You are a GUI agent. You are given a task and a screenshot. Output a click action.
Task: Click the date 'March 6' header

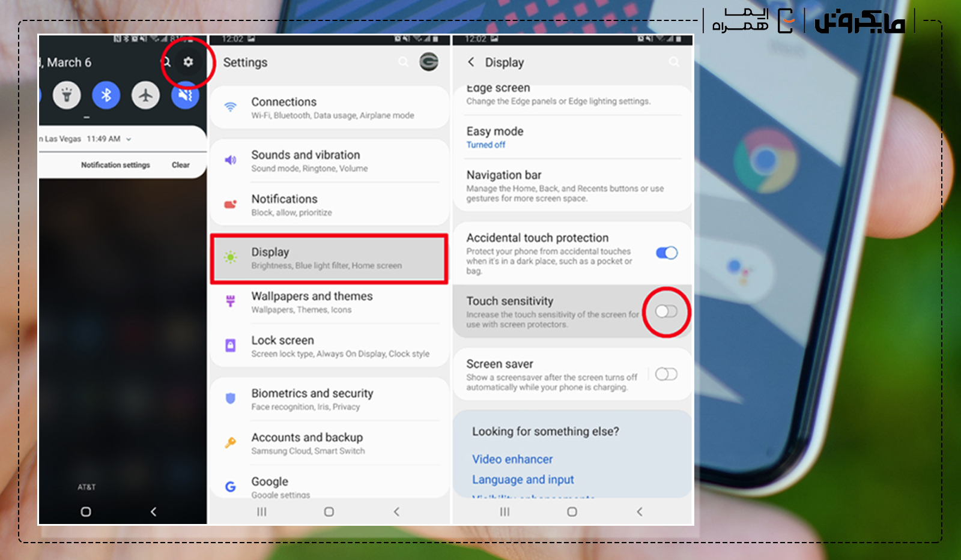click(68, 62)
